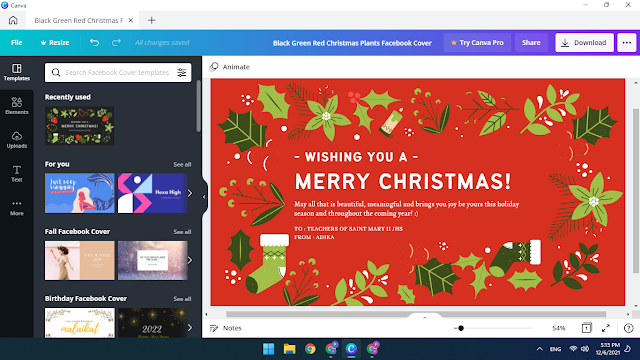Screen dimensions: 640x360
Task: Open the More sidebar section
Action: click(x=17, y=207)
